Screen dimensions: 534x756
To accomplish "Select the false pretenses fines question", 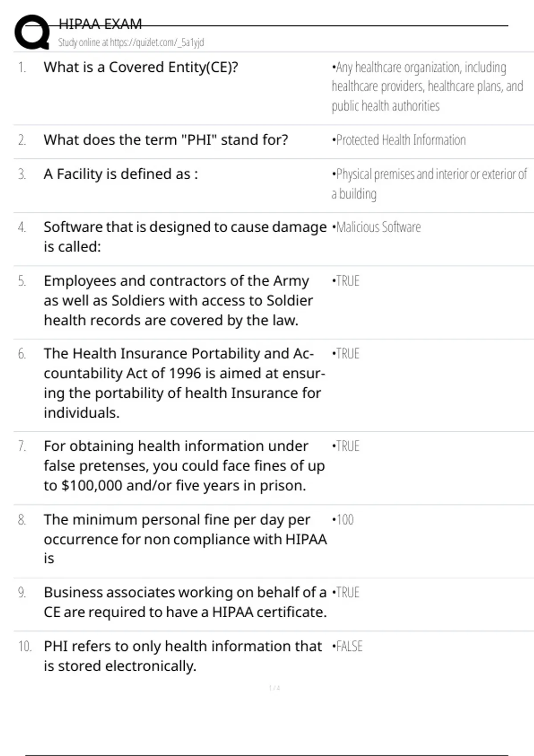I will [x=184, y=466].
